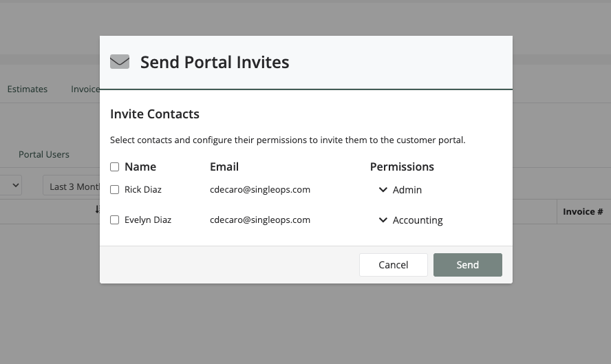Click the sort arrow icon in the table header

tap(98, 209)
